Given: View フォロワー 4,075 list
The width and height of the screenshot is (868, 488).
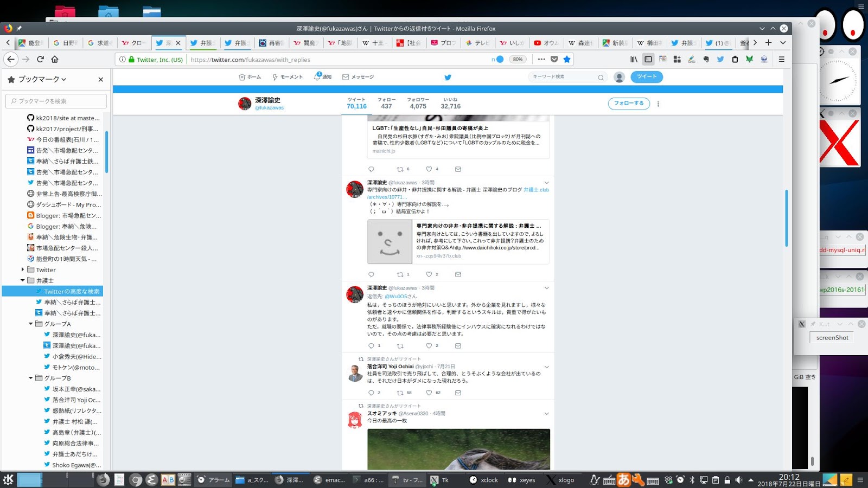Looking at the screenshot, I should pyautogui.click(x=418, y=103).
